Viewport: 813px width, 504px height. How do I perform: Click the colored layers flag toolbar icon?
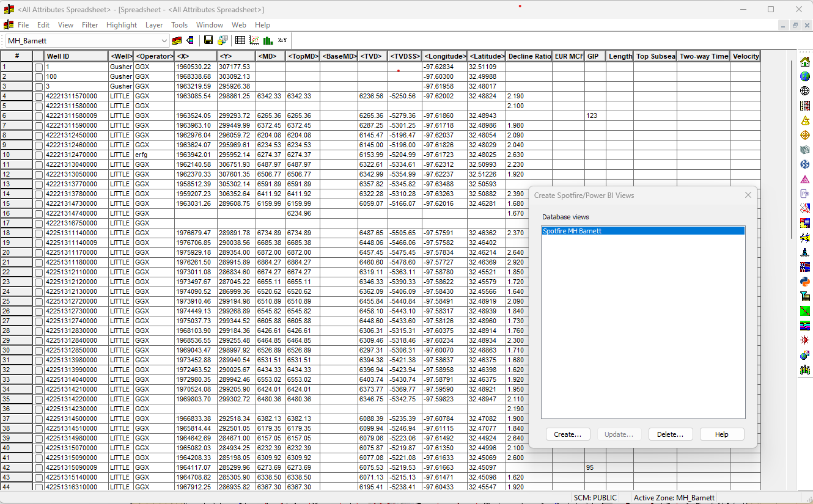pos(177,40)
